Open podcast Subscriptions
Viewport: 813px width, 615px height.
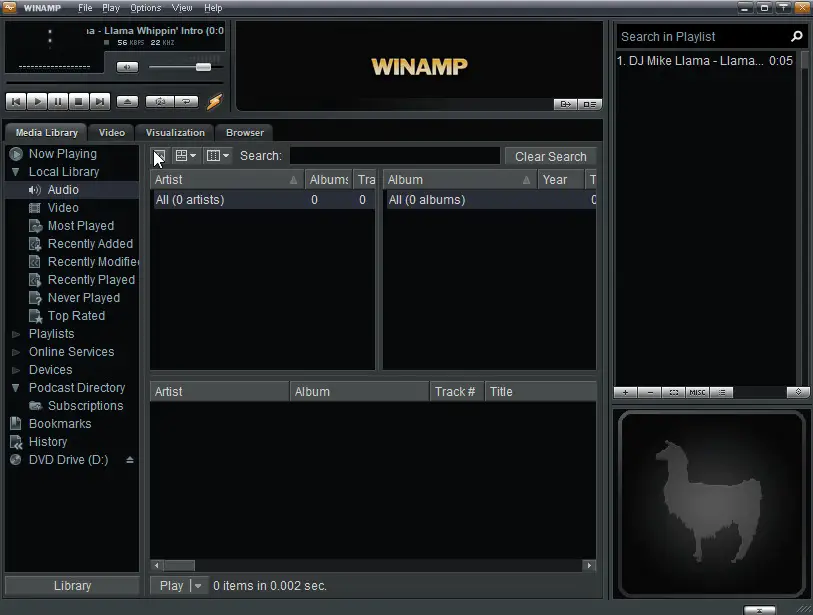[x=86, y=406]
